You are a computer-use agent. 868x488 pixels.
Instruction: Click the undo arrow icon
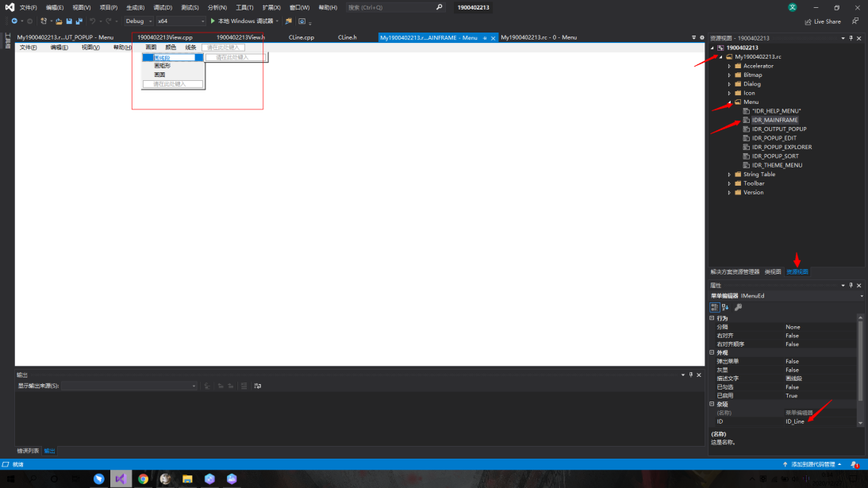pyautogui.click(x=93, y=21)
